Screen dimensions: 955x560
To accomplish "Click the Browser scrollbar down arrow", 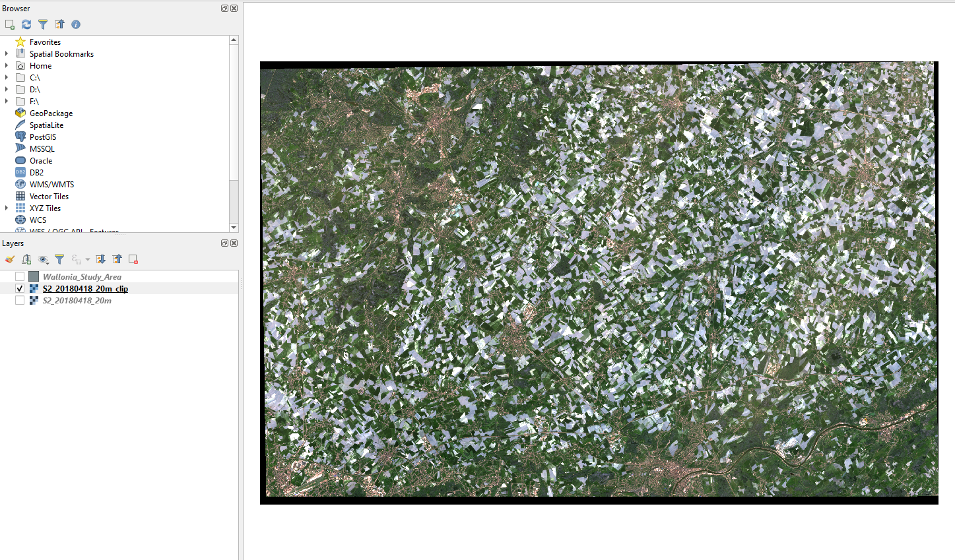I will click(x=234, y=228).
